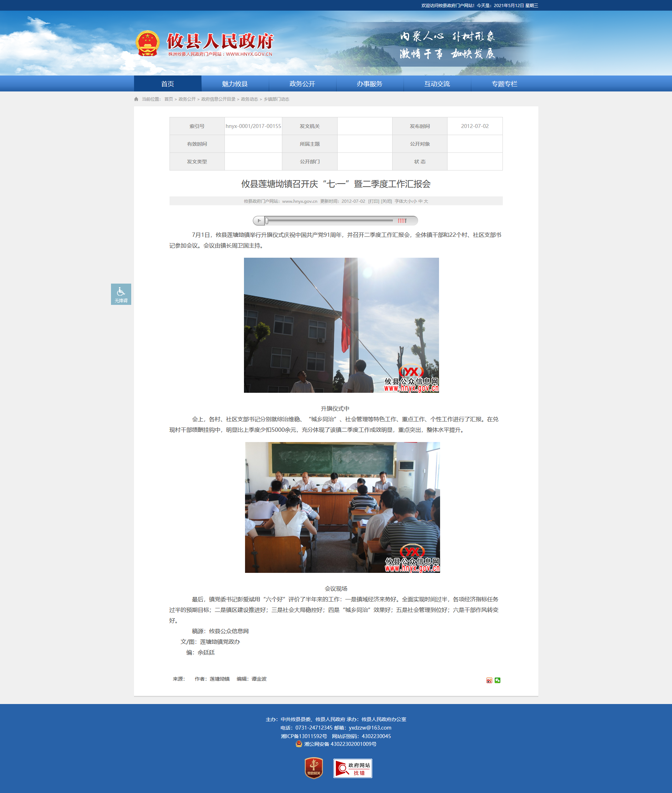Set font size to 大
Viewport: 672px width, 793px height.
tap(426, 201)
